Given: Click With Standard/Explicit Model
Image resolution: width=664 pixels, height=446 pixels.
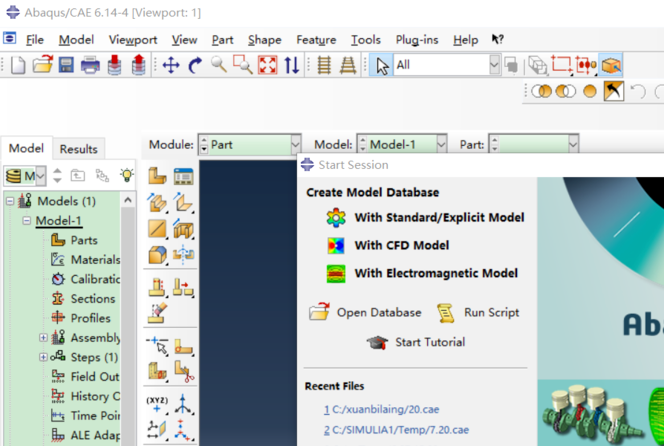Looking at the screenshot, I should pyautogui.click(x=438, y=217).
